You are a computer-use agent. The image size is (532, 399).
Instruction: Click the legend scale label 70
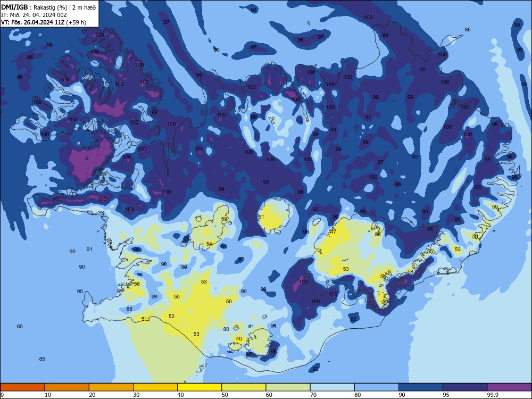(x=313, y=395)
